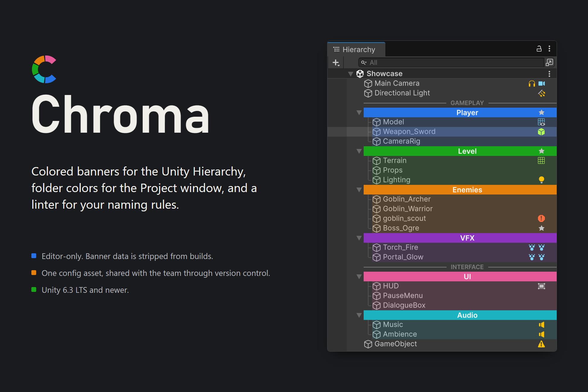Collapse the Showcase scene

coord(350,74)
